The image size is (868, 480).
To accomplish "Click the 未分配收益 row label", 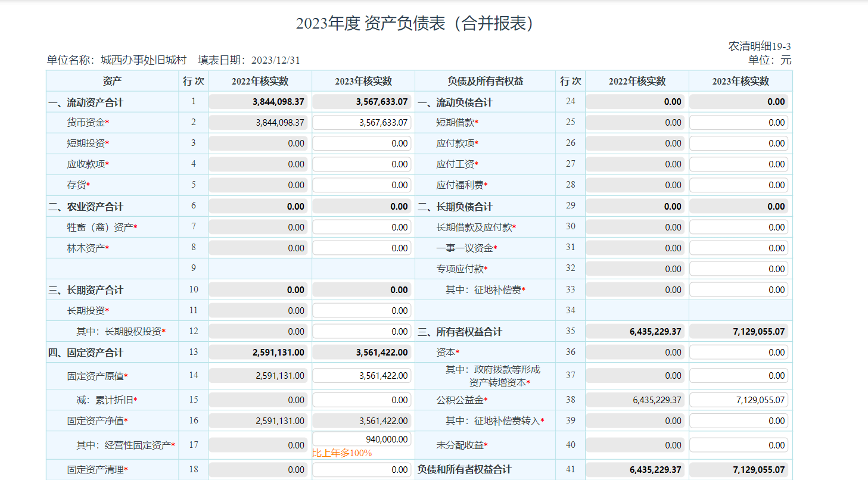I will point(462,445).
